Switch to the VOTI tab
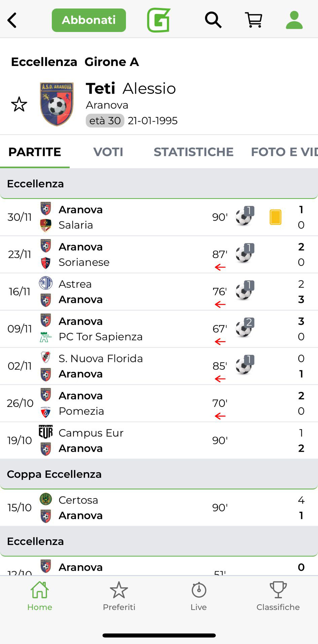This screenshot has width=318, height=644. pyautogui.click(x=108, y=152)
